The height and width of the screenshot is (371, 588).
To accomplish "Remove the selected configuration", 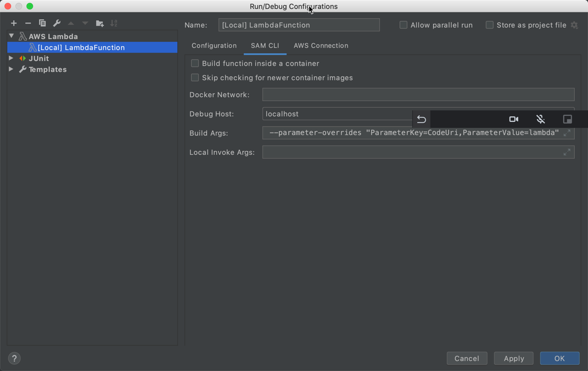I will click(x=27, y=23).
